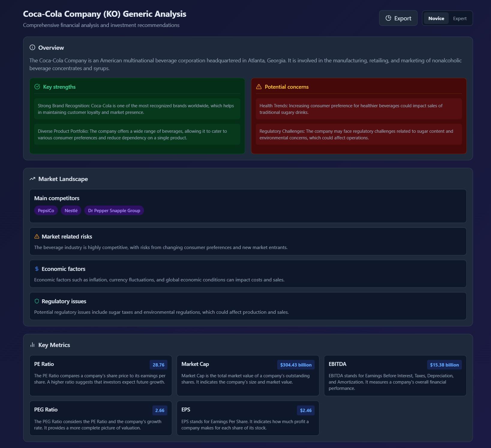The width and height of the screenshot is (491, 448).
Task: Click the Strong Brand Recognition strength card
Action: pyautogui.click(x=137, y=109)
